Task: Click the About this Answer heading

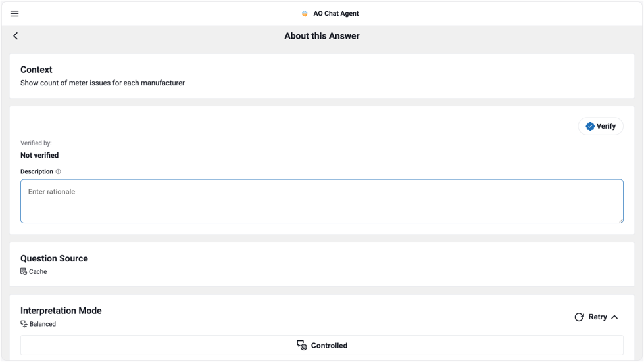Action: point(322,36)
